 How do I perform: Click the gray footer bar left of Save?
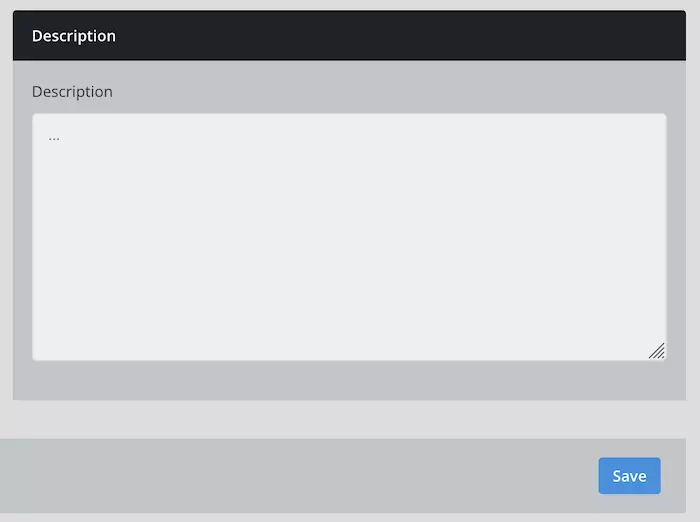[x=300, y=476]
